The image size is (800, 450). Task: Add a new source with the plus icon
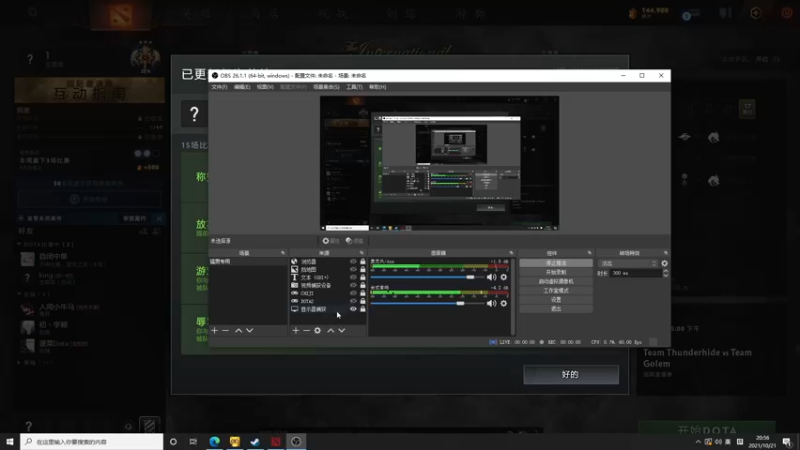pos(295,331)
